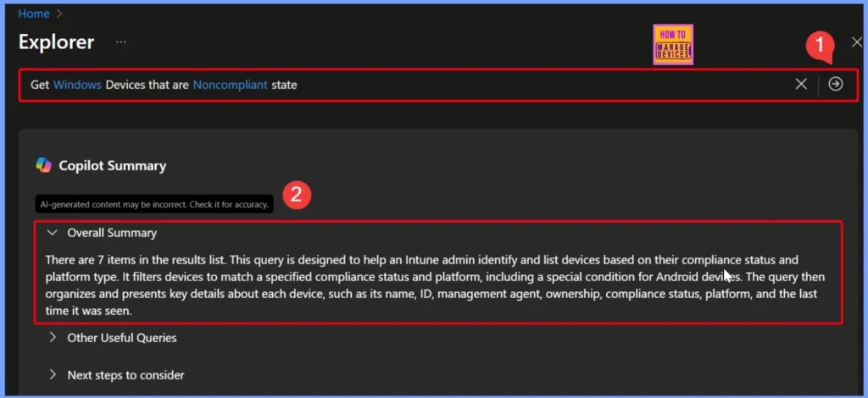Screen dimensions: 868x398
Task: Expand Other Useful Queries section
Action: 53,337
